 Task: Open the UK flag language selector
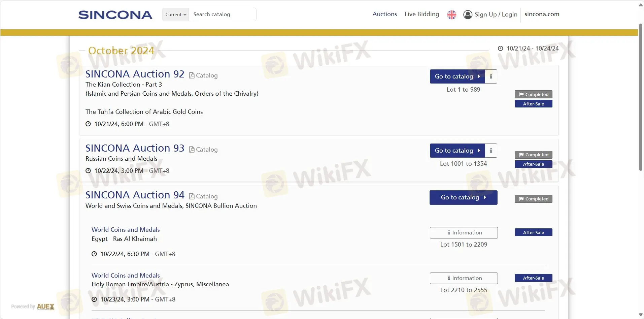451,14
